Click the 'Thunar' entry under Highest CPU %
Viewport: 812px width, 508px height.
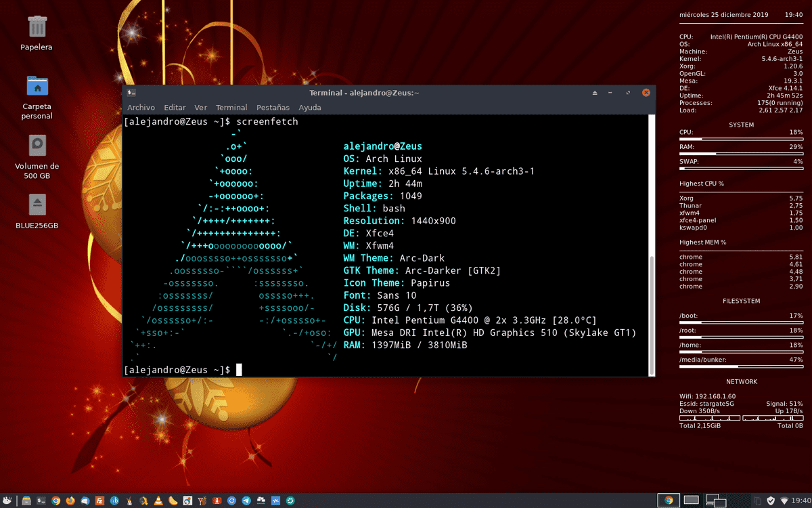click(x=690, y=205)
